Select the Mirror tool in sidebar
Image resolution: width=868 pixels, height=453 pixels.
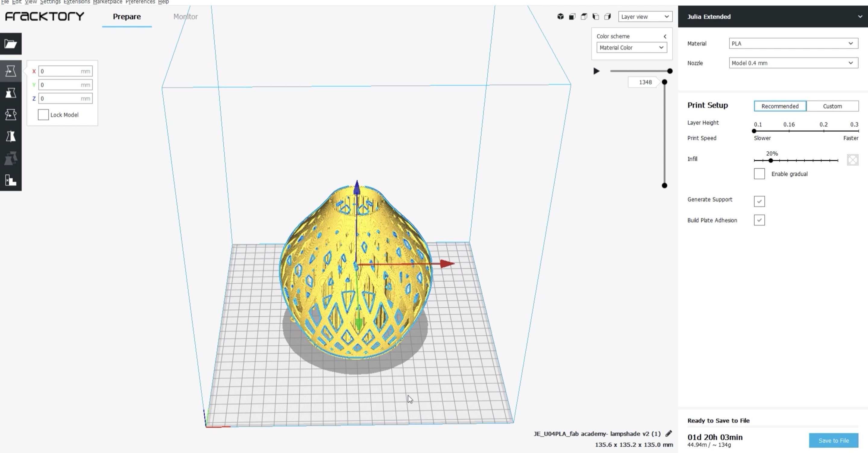(11, 136)
